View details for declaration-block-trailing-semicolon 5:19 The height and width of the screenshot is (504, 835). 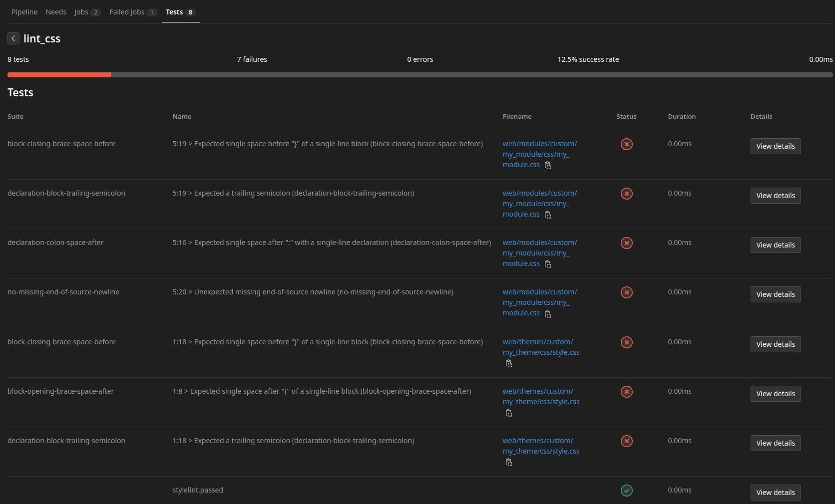click(x=776, y=196)
